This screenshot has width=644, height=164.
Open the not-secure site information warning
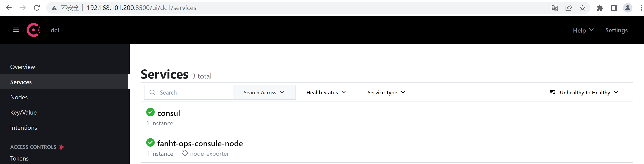tap(65, 8)
